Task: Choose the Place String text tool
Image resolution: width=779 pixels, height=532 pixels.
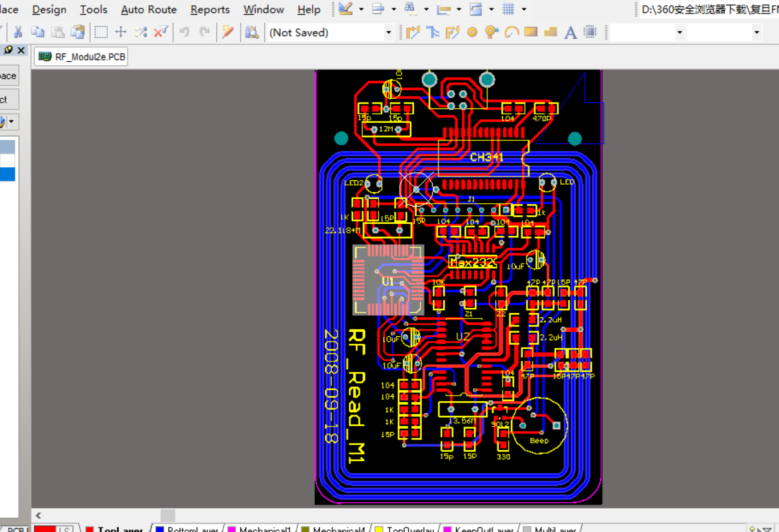Action: (x=570, y=33)
